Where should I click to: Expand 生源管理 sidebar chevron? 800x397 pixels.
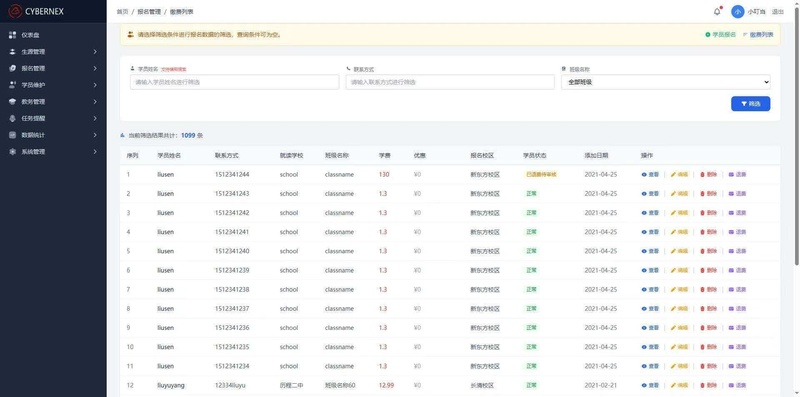pyautogui.click(x=95, y=52)
